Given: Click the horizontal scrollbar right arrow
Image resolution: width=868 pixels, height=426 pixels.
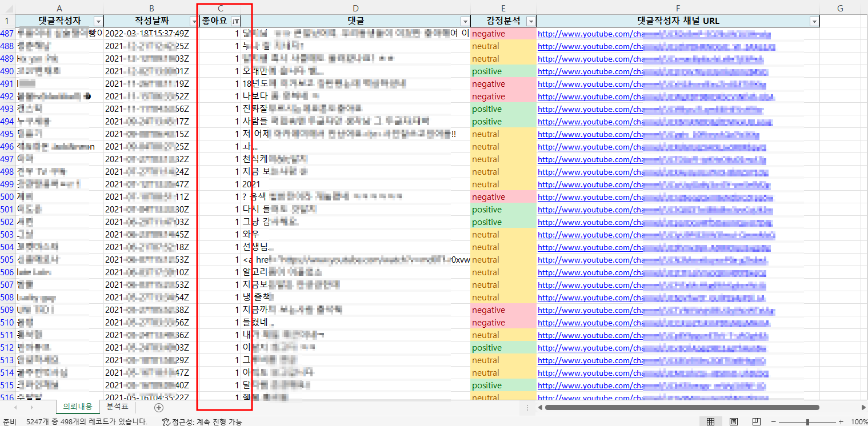Looking at the screenshot, I should point(862,407).
